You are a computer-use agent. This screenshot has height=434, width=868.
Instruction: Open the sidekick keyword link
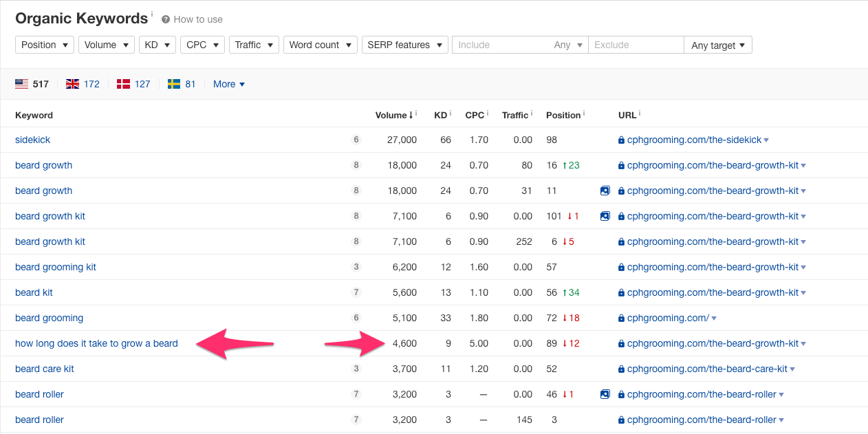tap(33, 140)
